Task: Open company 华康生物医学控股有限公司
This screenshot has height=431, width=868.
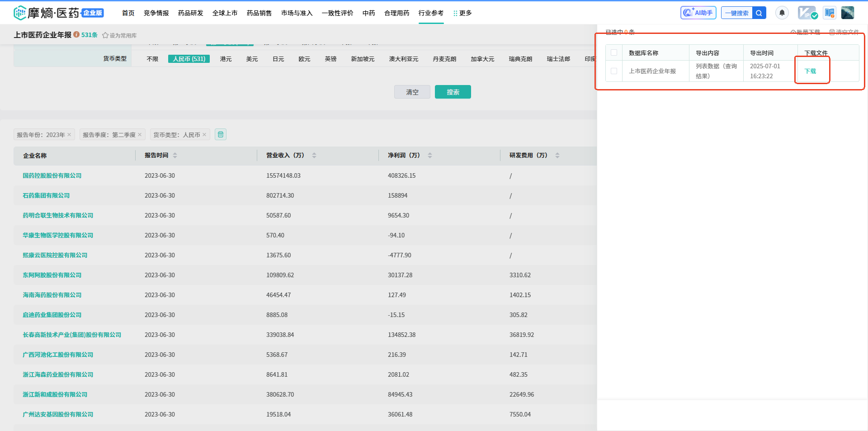Action: pyautogui.click(x=58, y=235)
